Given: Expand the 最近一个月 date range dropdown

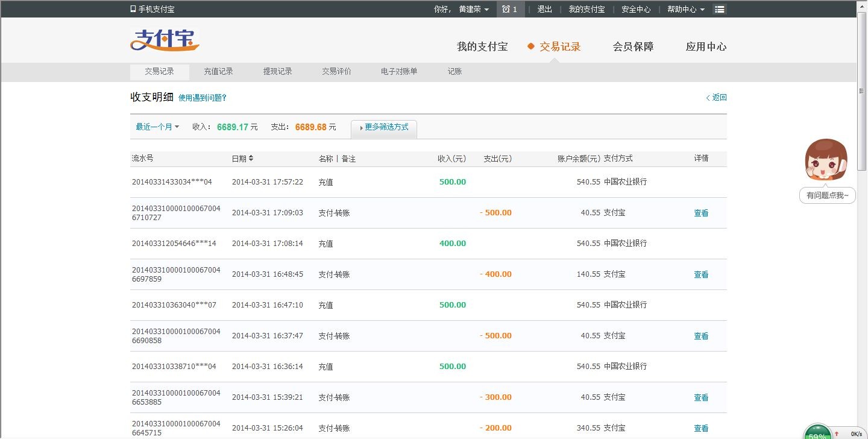Looking at the screenshot, I should click(x=157, y=127).
